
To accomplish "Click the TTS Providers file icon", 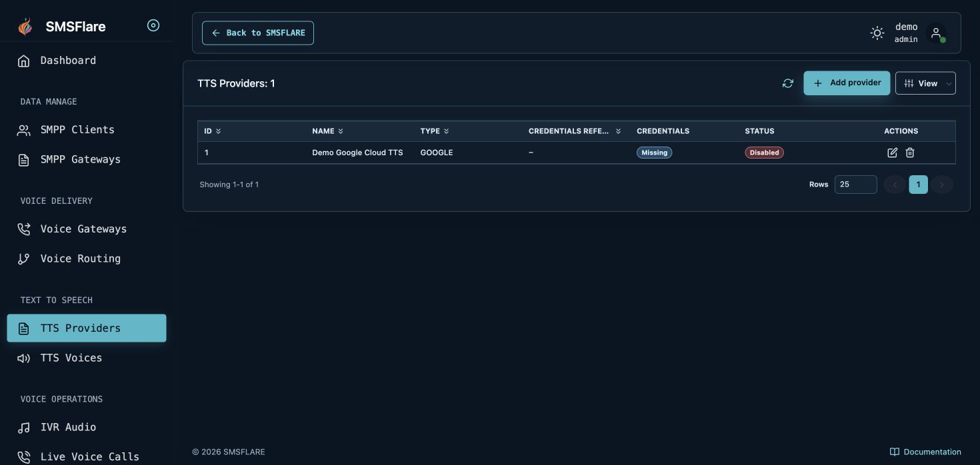I will 24,328.
